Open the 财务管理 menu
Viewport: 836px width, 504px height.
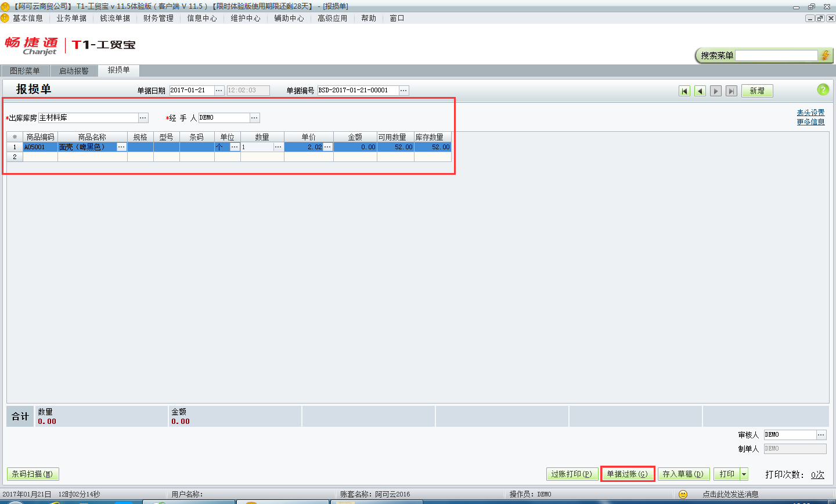[158, 18]
